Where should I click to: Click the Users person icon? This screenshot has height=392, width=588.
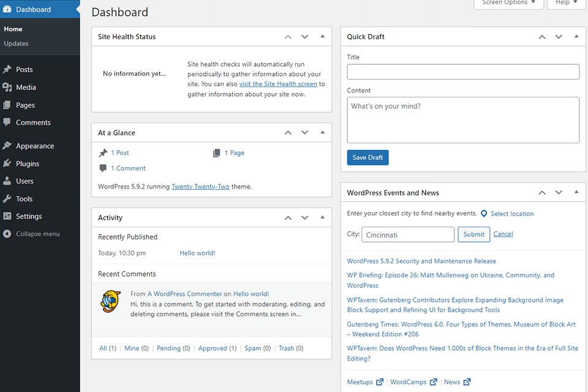pyautogui.click(x=7, y=181)
